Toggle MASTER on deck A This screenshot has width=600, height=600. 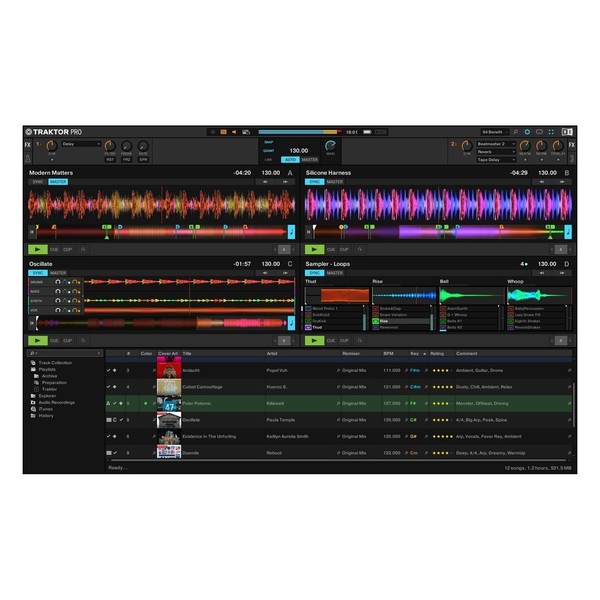58,182
